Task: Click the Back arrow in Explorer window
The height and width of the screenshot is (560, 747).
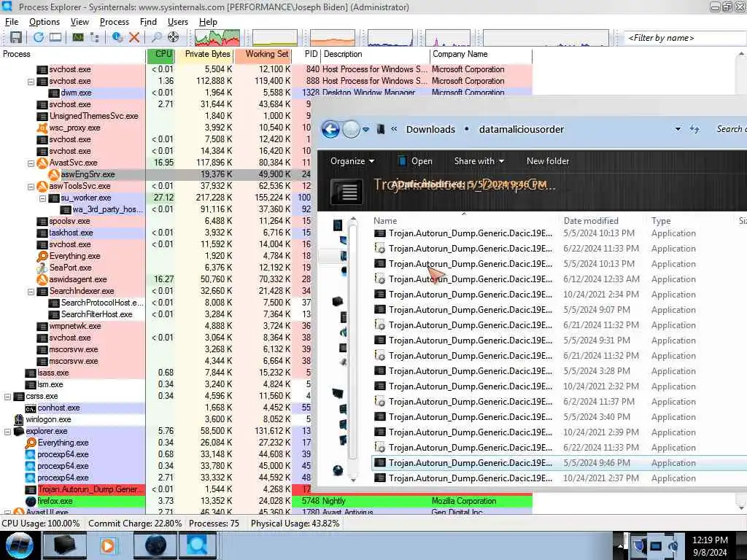Action: [x=330, y=130]
